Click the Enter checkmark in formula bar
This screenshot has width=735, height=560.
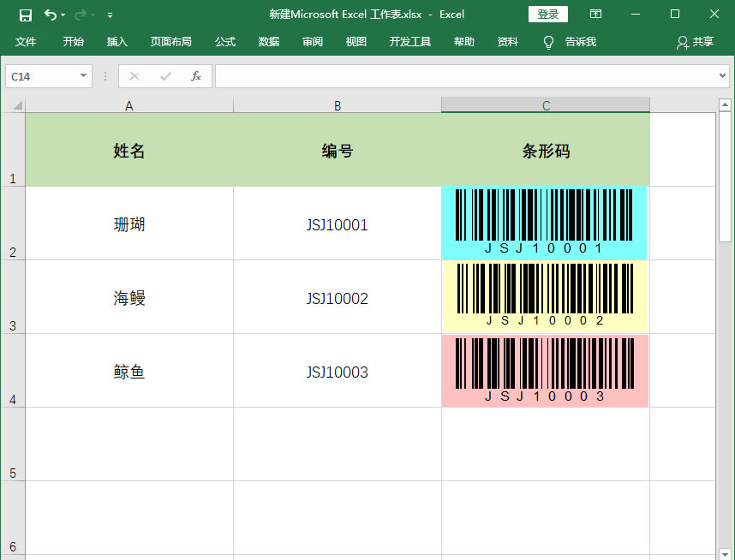[x=164, y=75]
